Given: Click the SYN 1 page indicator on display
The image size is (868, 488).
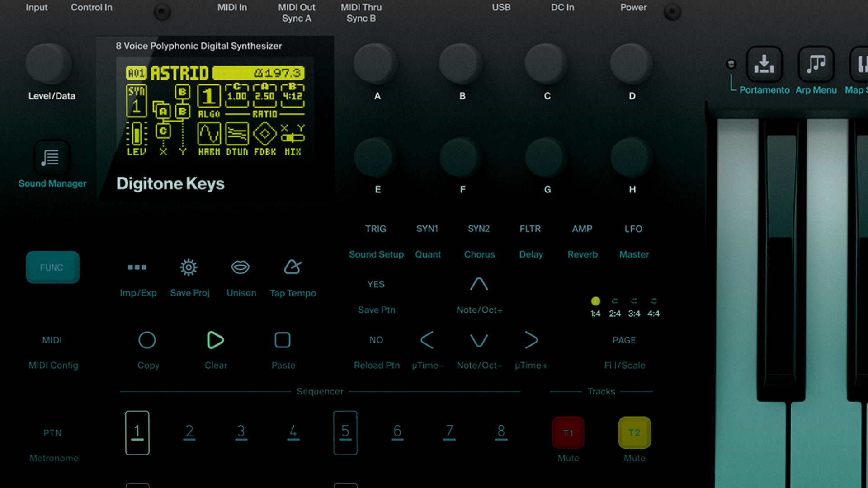Looking at the screenshot, I should click(x=136, y=101).
